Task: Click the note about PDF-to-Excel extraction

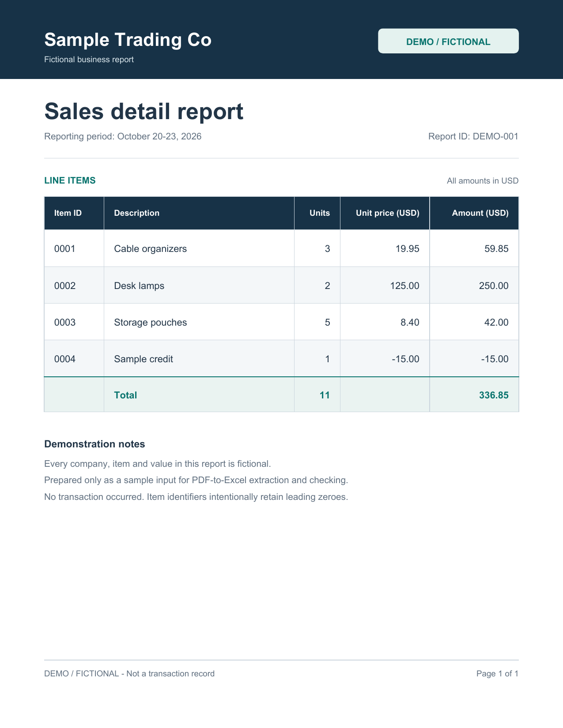Action: 196,480
